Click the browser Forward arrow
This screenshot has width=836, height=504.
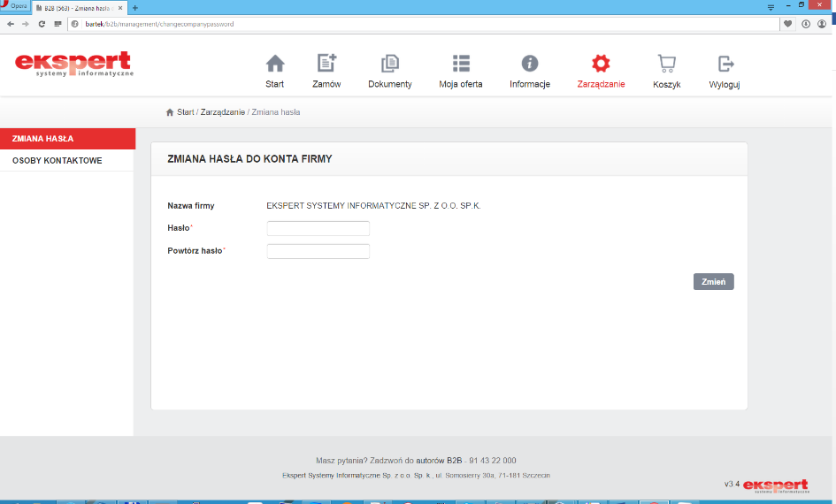click(x=26, y=24)
